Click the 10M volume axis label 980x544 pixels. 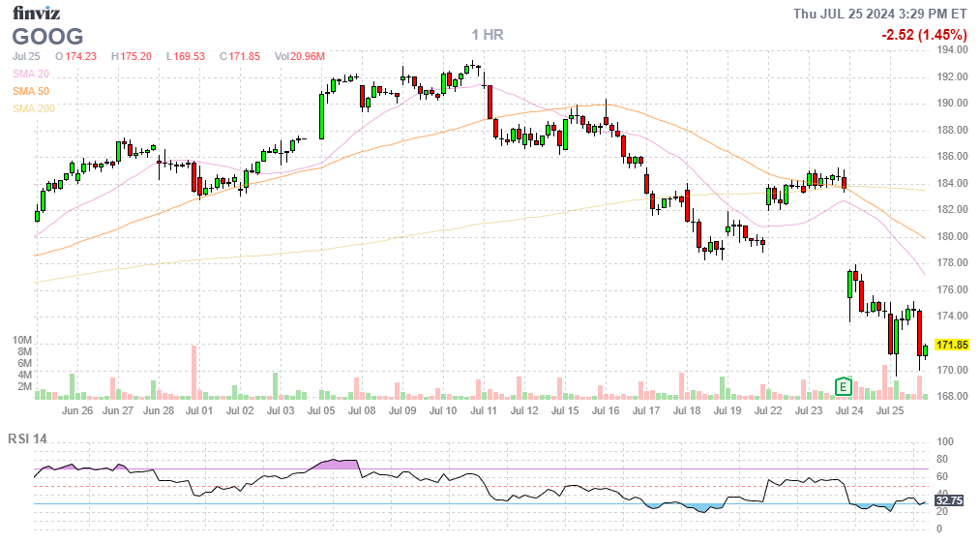22,341
